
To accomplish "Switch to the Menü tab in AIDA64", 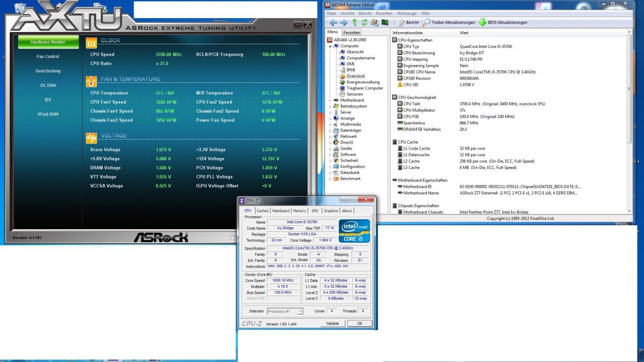I will pyautogui.click(x=332, y=32).
